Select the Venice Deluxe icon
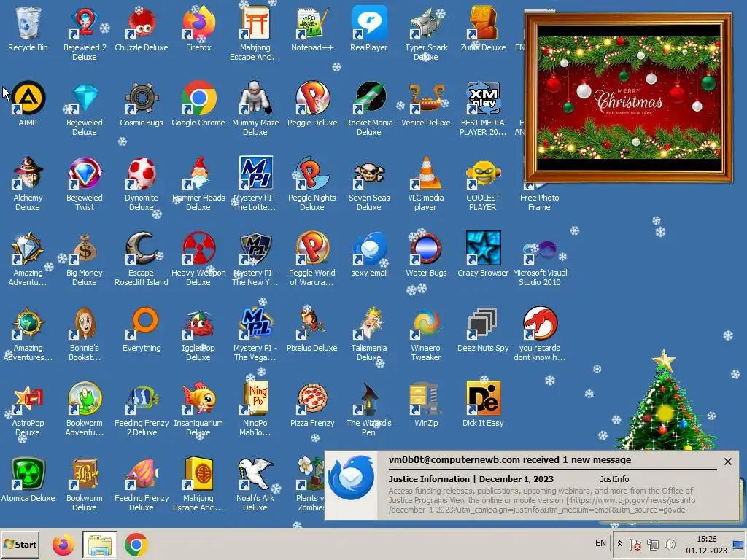This screenshot has height=560, width=747. (426, 104)
